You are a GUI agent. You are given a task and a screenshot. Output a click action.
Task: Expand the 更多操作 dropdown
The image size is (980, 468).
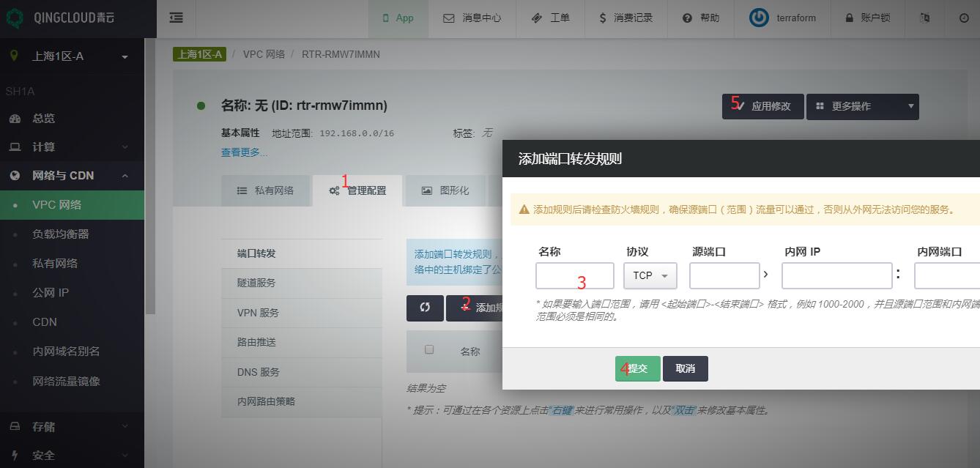tap(862, 106)
